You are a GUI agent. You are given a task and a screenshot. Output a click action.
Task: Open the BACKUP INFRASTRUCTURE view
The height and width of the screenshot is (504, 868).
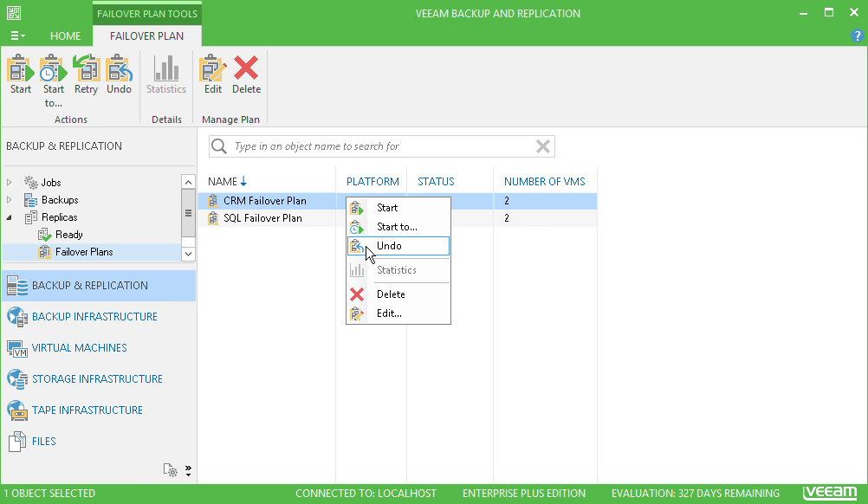(x=94, y=316)
